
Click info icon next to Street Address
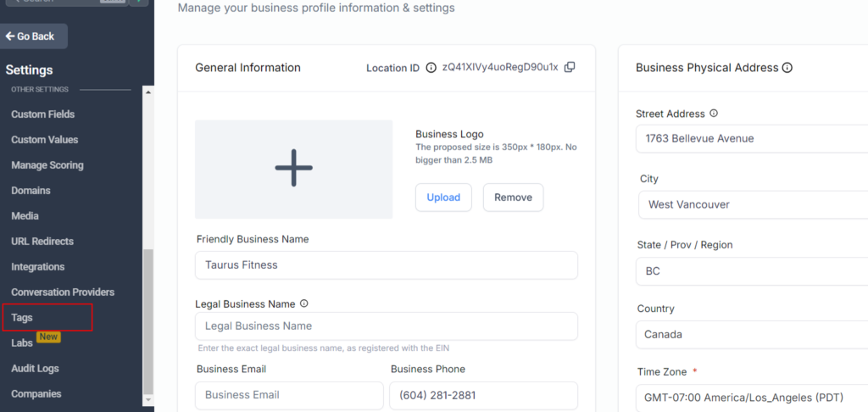click(x=714, y=114)
